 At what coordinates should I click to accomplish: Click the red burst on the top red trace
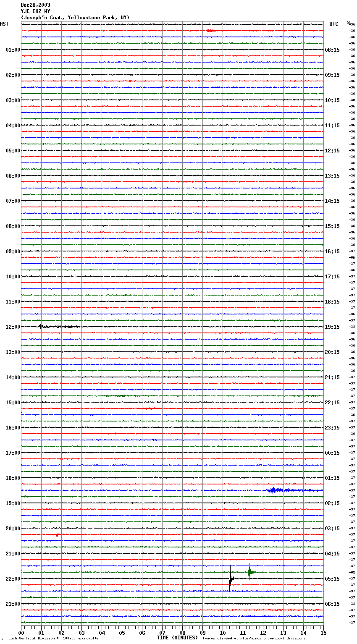click(213, 31)
